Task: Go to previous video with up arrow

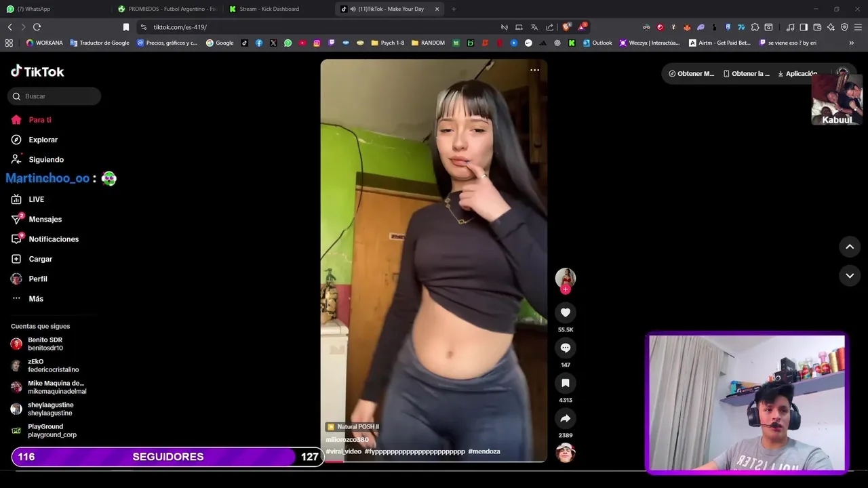Action: pos(850,247)
